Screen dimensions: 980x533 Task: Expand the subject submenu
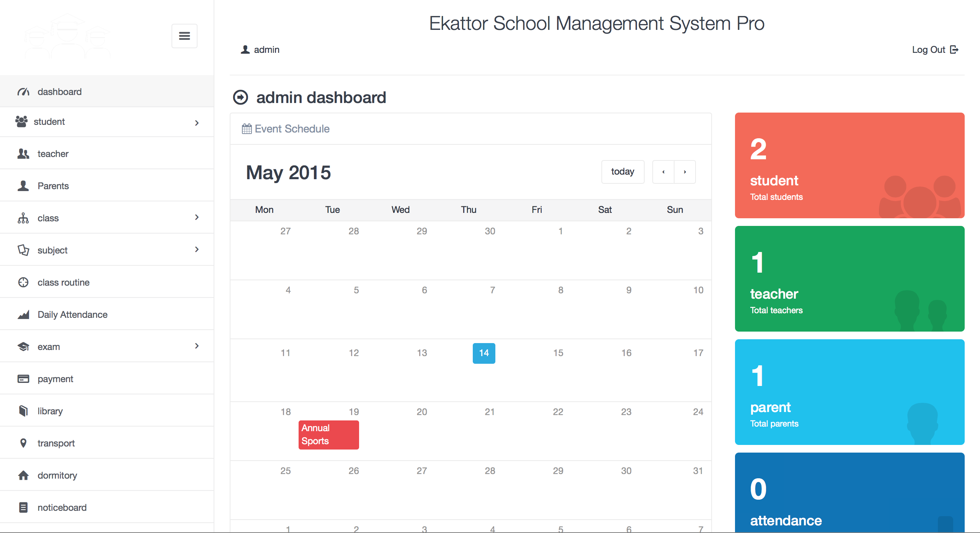click(197, 249)
